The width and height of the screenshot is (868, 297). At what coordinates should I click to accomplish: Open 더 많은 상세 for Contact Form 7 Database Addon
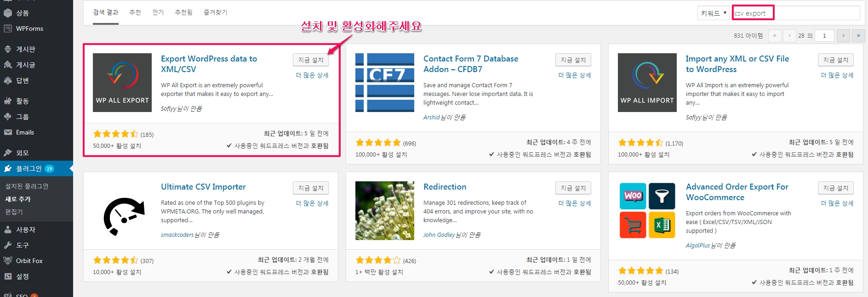point(575,75)
